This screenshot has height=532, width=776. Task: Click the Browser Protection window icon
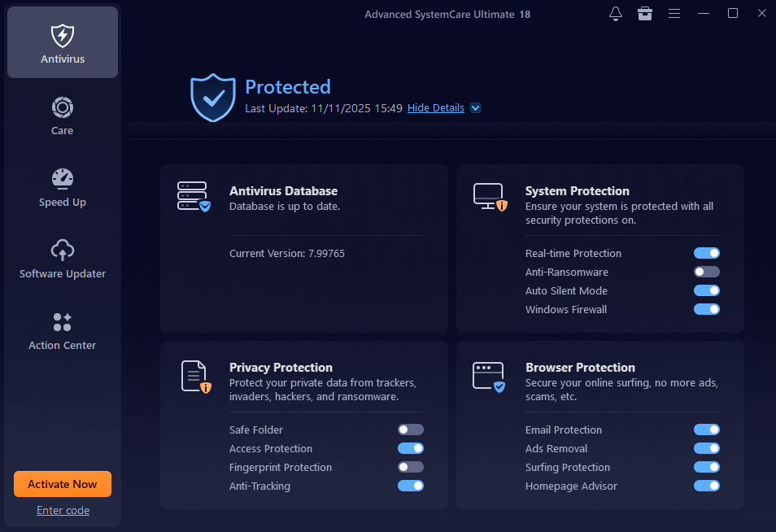489,376
